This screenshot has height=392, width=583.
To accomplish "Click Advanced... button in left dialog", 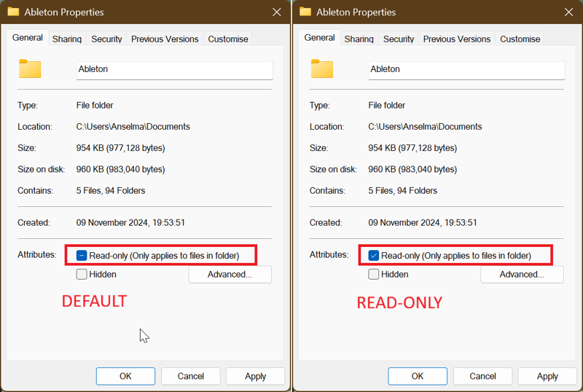I will 230,275.
